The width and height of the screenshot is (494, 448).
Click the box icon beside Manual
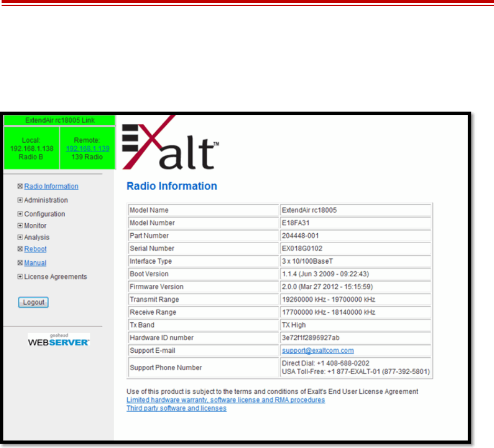pyautogui.click(x=20, y=263)
